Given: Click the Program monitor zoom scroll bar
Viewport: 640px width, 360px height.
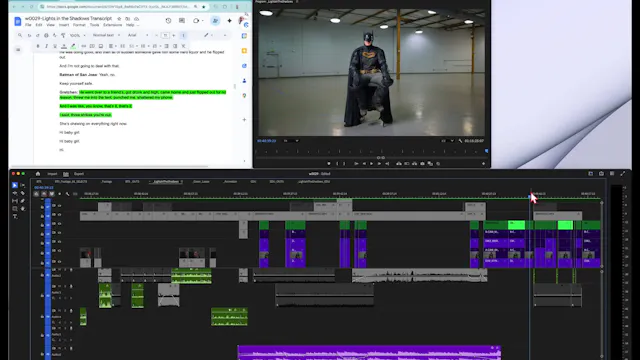Looking at the screenshot, I should coord(381,158).
